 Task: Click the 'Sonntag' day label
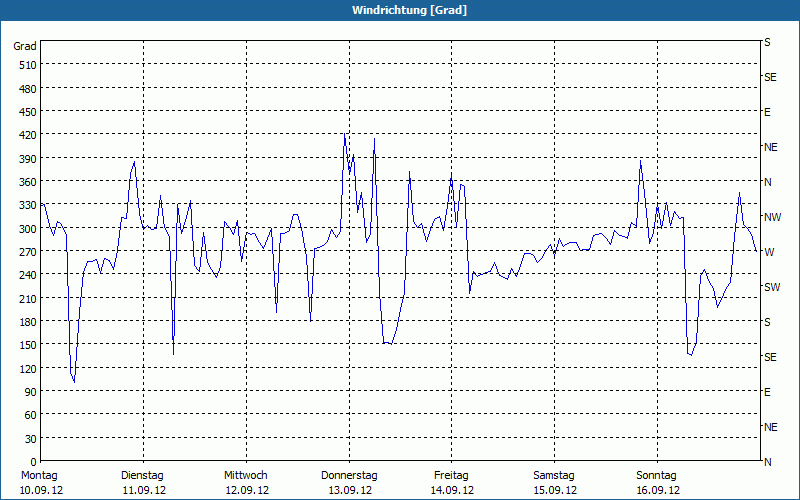coord(656,476)
